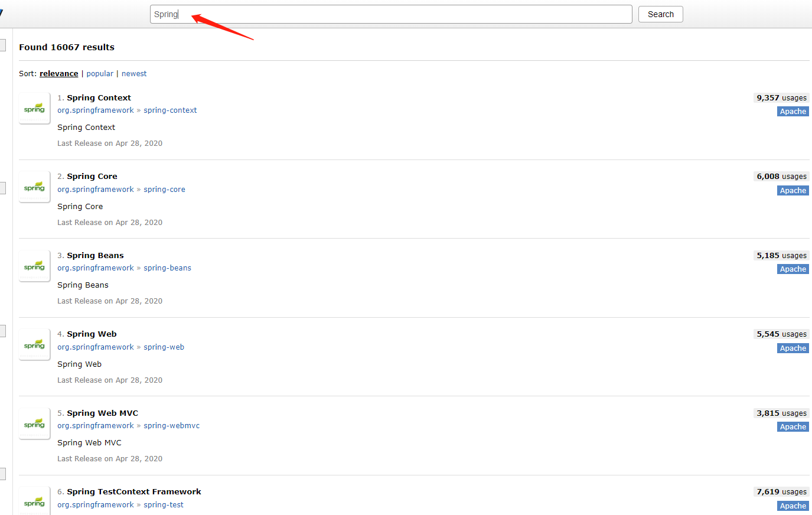
Task: Click the spring-webmvc artifact link
Action: pos(171,426)
